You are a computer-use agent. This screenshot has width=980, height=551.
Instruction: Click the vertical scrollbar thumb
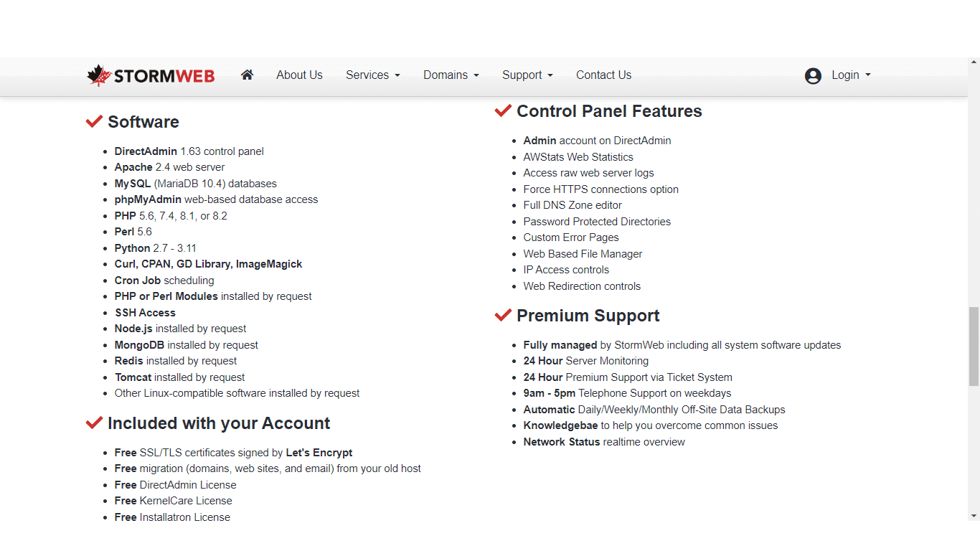tap(974, 347)
